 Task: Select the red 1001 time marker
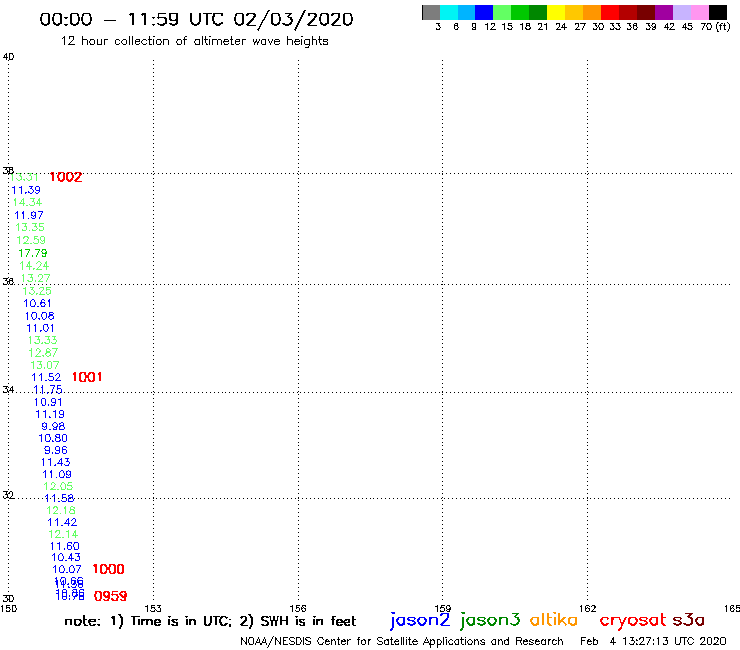click(87, 377)
